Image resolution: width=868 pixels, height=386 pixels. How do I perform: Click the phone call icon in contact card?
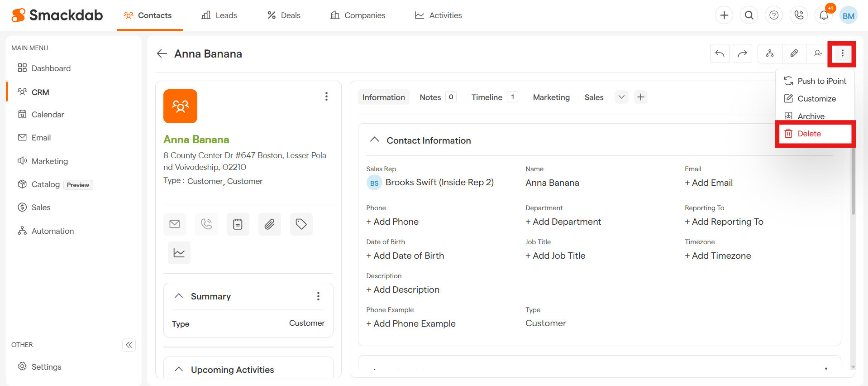coord(206,224)
